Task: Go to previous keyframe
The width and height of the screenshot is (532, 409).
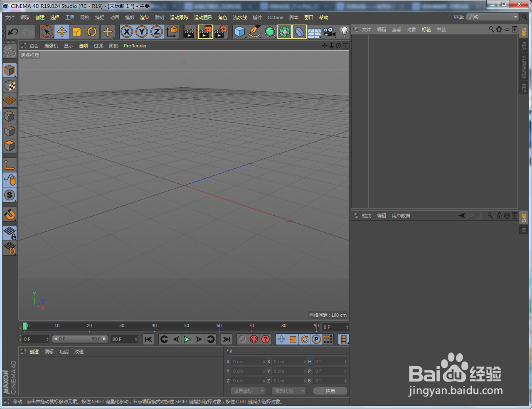Action: (x=164, y=339)
